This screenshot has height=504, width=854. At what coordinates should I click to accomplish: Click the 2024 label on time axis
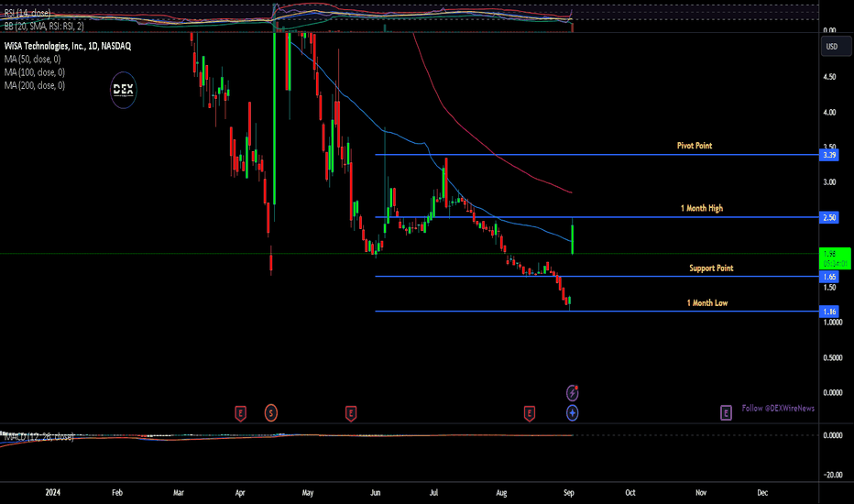point(53,493)
